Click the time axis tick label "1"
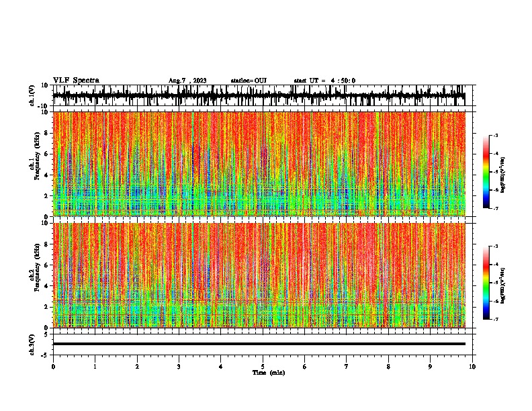This screenshot has height=411, width=532. coord(95,367)
